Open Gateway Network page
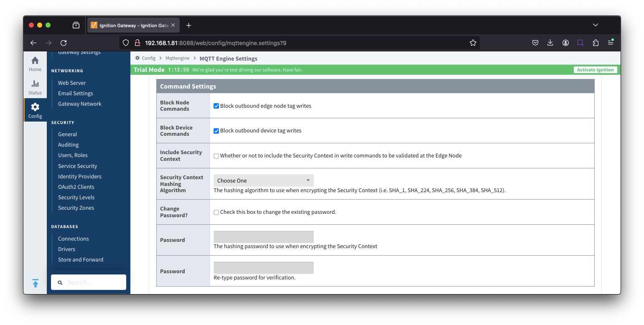This screenshot has width=644, height=325. click(x=80, y=104)
